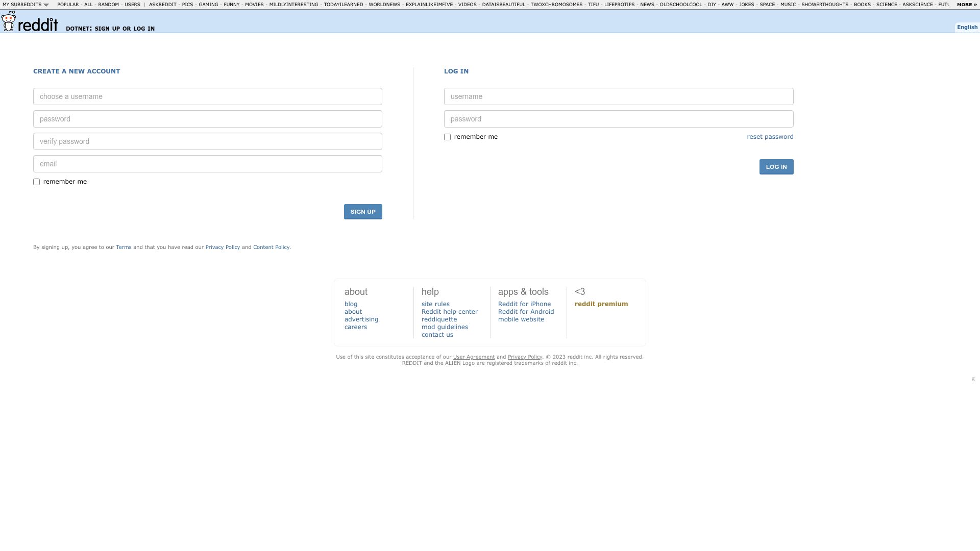980x551 pixels.
Task: Open site rules in the help section
Action: click(435, 304)
